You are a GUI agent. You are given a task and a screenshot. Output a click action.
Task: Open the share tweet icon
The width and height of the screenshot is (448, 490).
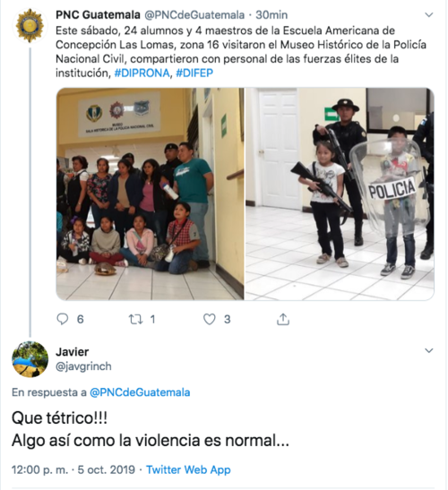[283, 319]
